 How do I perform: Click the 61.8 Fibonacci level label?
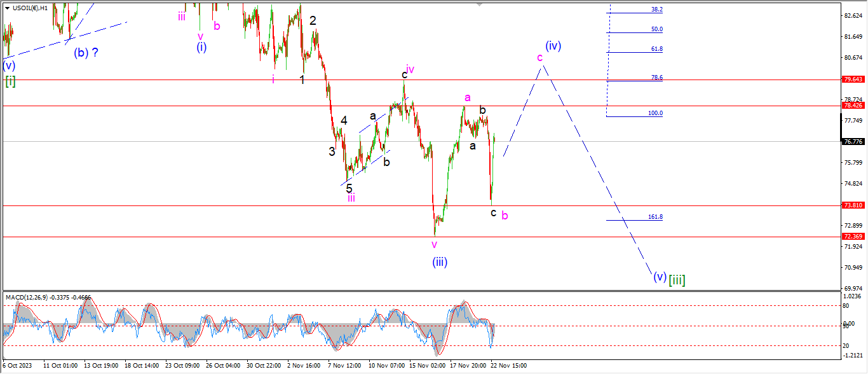(656, 49)
